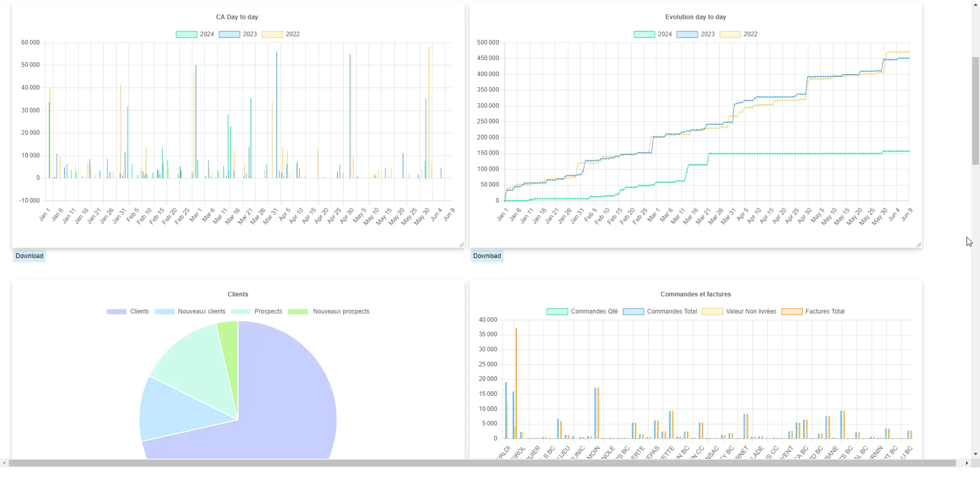Click the Evolution day to day chart title
The image size is (980, 483).
tap(695, 17)
